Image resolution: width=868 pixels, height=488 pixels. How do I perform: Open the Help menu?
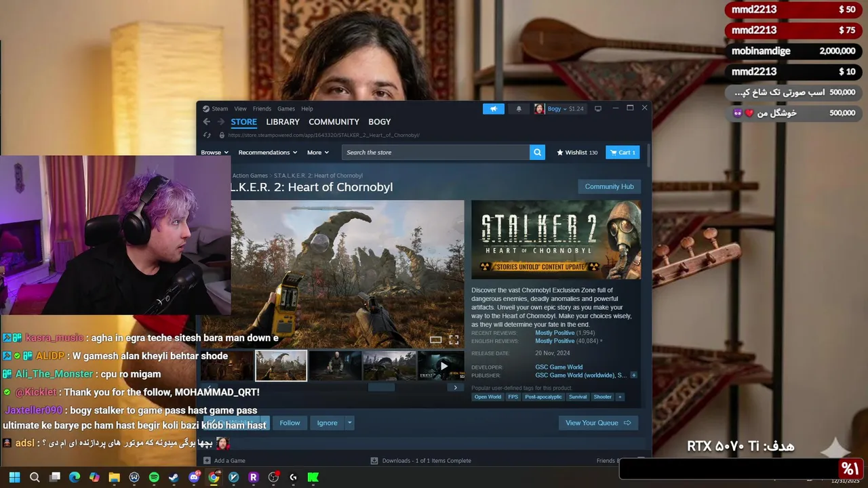(x=307, y=108)
